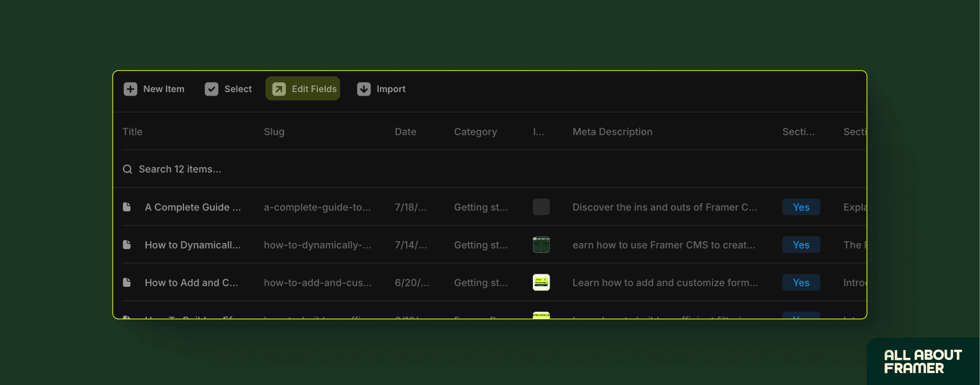The width and height of the screenshot is (980, 385).
Task: Click the Select checkmark icon
Action: 212,89
